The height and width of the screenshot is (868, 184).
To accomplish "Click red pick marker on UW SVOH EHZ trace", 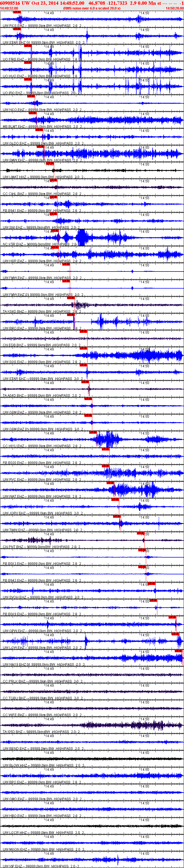I will click(x=151, y=584).
